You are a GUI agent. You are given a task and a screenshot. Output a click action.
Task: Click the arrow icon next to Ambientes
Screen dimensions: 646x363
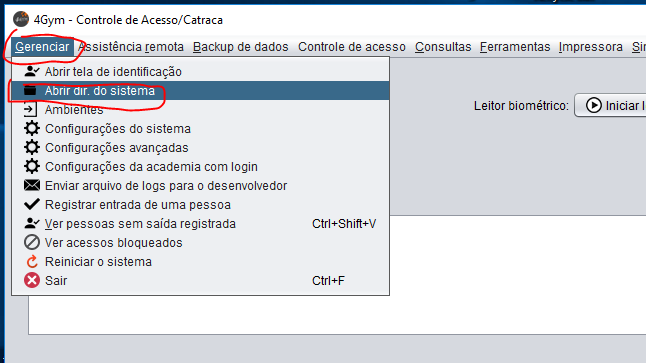30,110
